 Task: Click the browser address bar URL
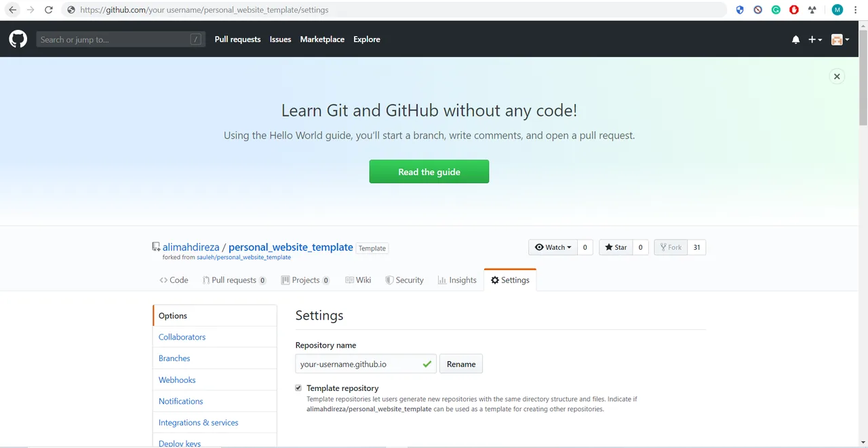pyautogui.click(x=204, y=10)
